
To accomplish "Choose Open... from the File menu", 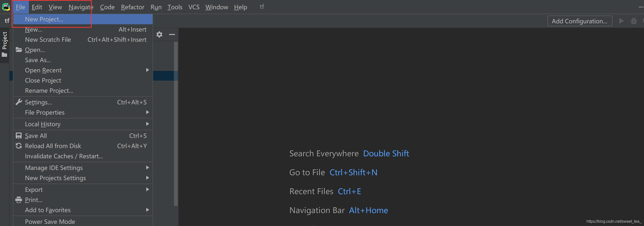I will click(83, 50).
